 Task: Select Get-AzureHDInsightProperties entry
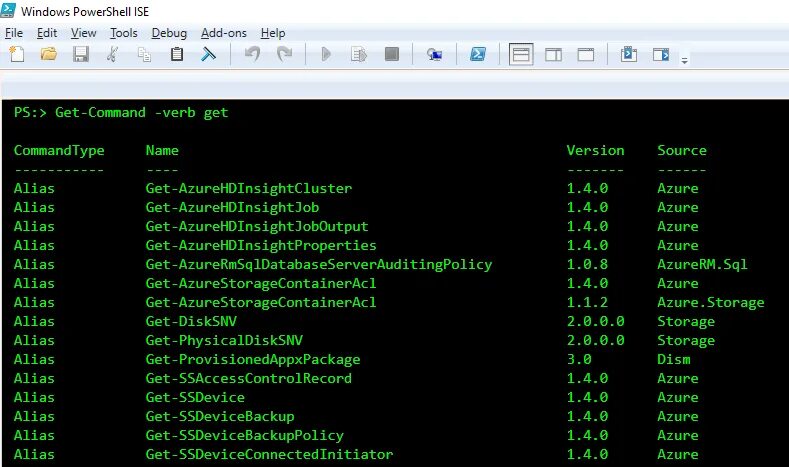[x=261, y=245]
